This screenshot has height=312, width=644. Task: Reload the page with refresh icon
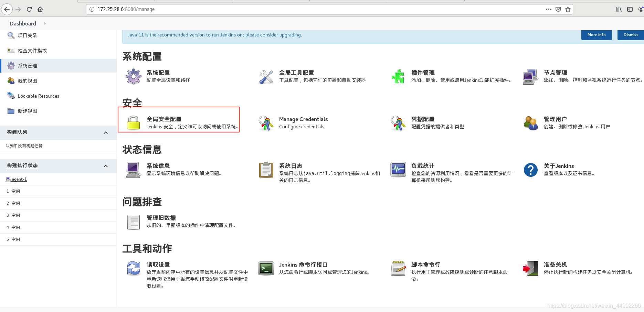29,9
